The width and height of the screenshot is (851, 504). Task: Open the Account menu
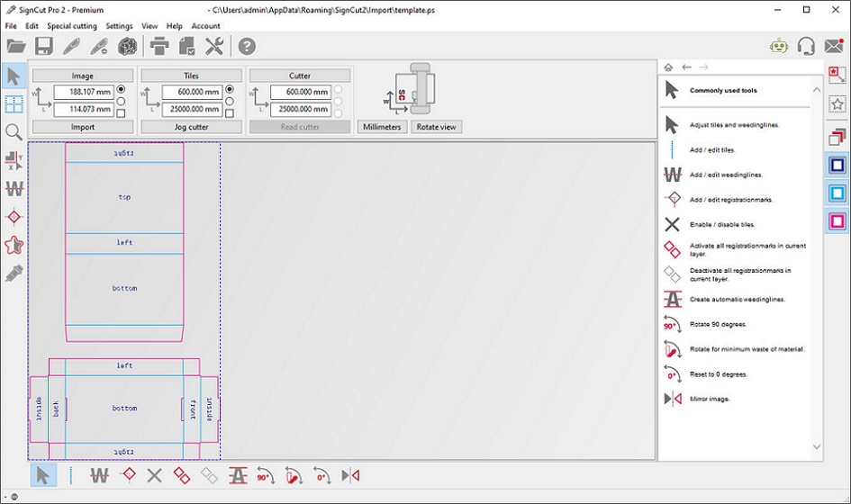pos(205,25)
